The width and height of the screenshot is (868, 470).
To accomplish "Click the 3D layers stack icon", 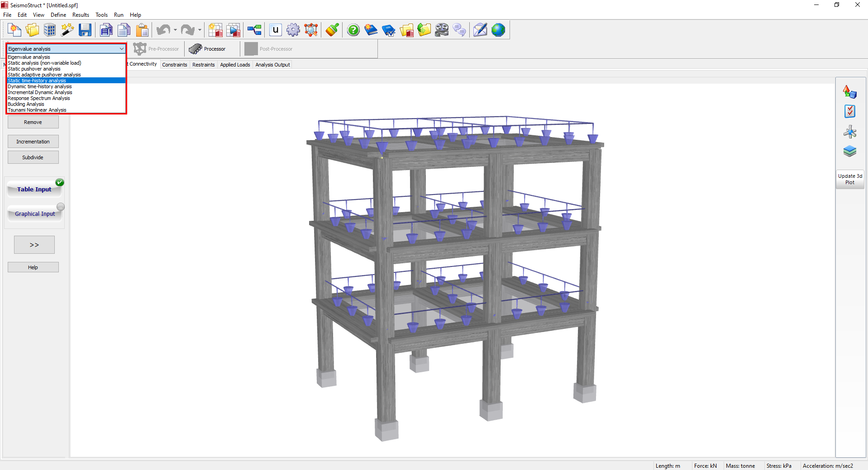I will coord(849,151).
